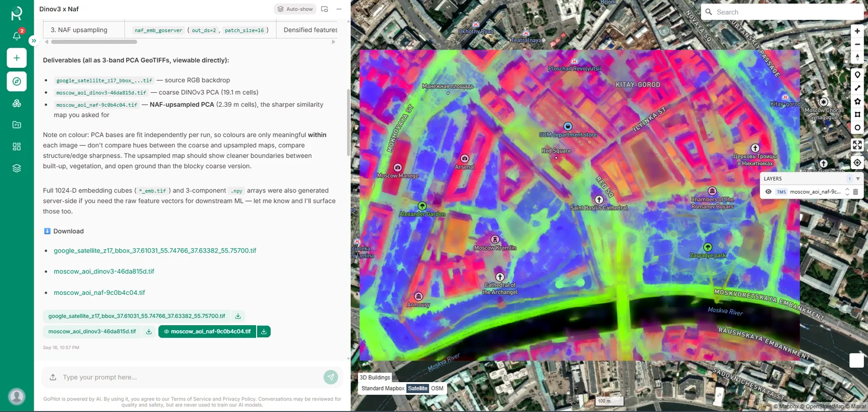868x412 pixels.
Task: Switch basemap to Standard Mapbox
Action: tap(383, 388)
